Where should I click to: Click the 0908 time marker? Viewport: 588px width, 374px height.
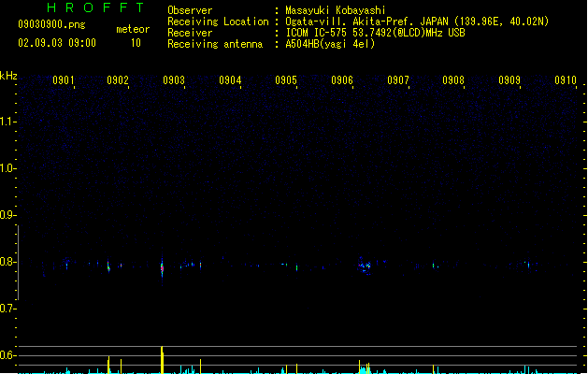[453, 80]
